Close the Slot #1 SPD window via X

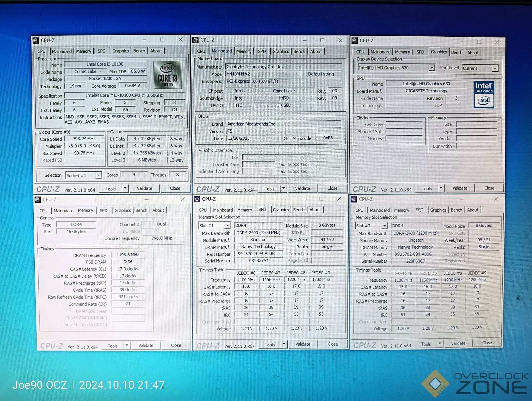(339, 199)
